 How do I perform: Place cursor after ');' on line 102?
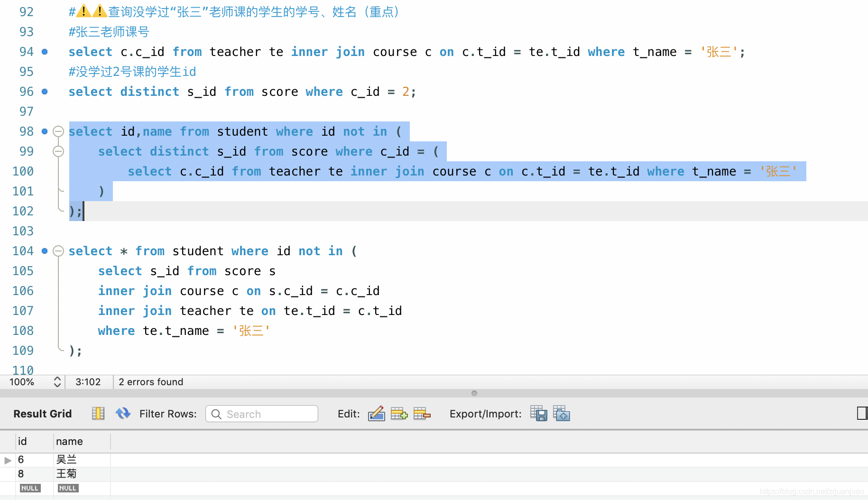click(x=83, y=211)
